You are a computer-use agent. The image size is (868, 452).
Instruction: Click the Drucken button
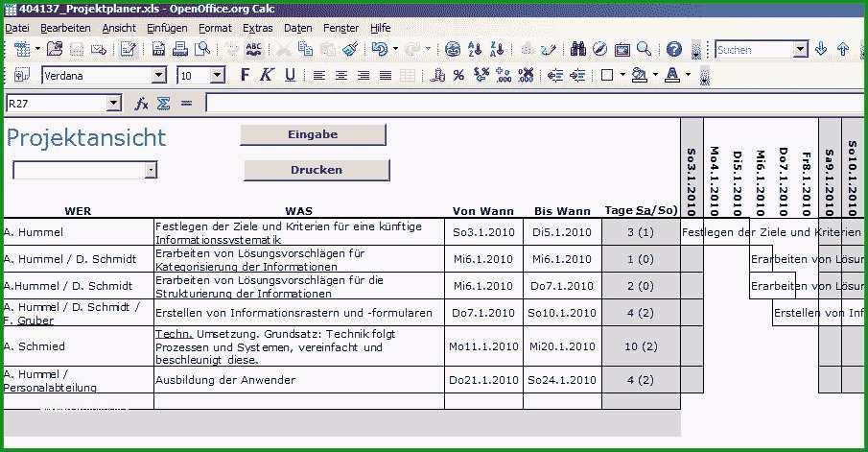click(x=317, y=170)
